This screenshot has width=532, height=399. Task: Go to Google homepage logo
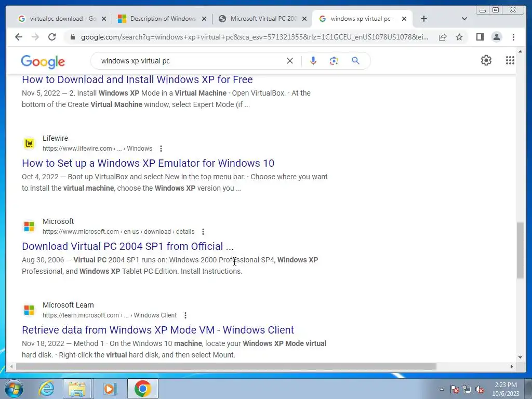(x=43, y=62)
